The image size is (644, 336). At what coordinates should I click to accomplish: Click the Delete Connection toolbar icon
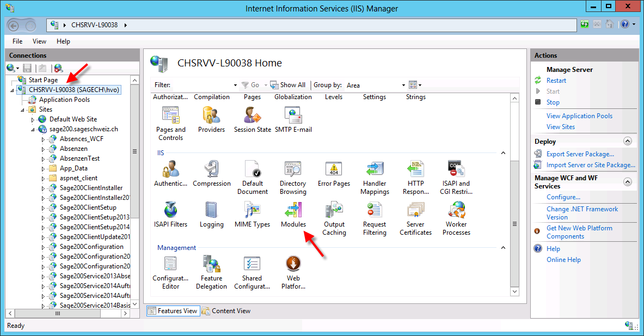coord(58,68)
